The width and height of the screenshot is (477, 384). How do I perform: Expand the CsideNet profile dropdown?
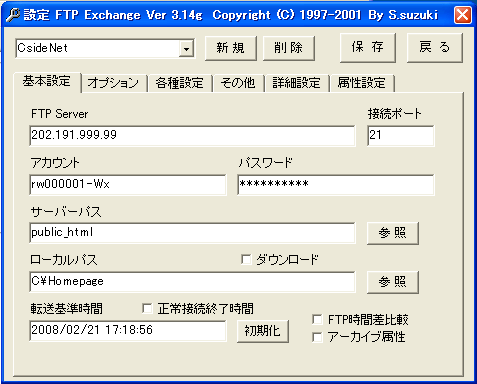coord(186,49)
